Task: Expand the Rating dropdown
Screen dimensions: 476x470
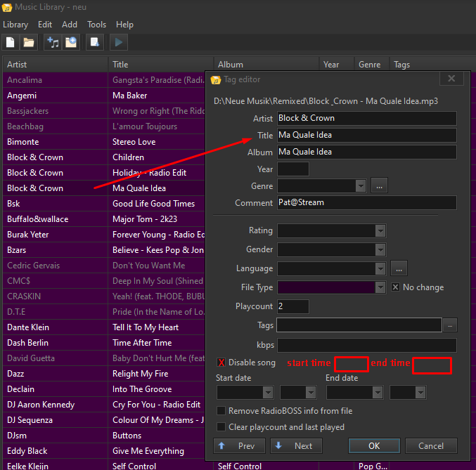Action: [380, 230]
